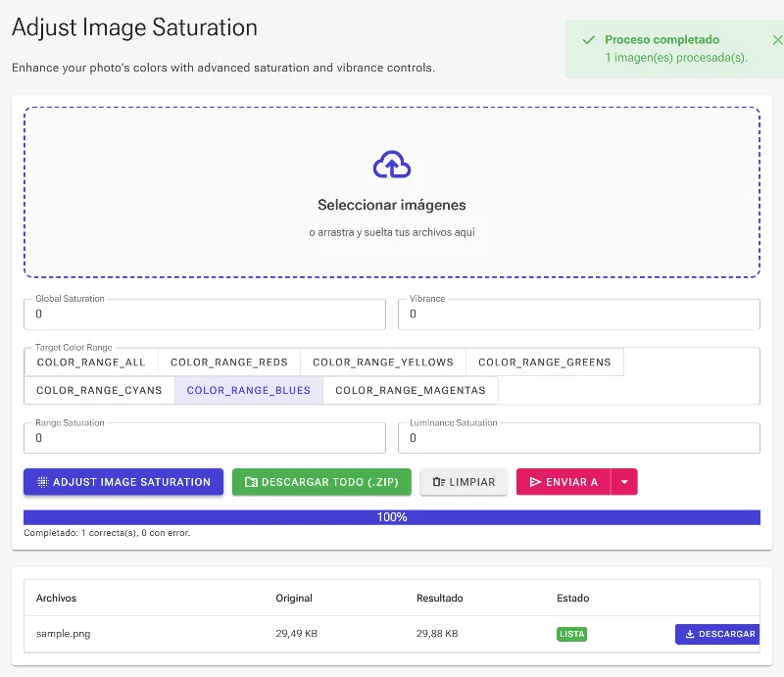Click the Enviar A button
The height and width of the screenshot is (677, 784).
coord(563,481)
